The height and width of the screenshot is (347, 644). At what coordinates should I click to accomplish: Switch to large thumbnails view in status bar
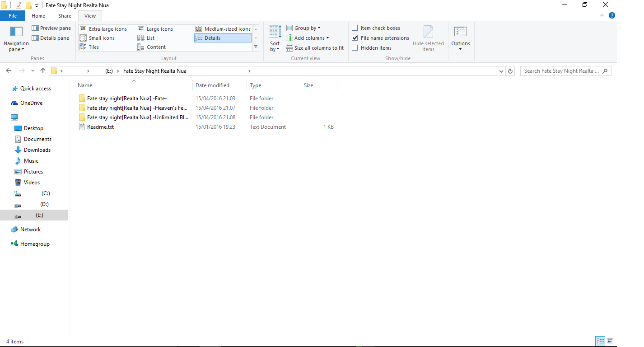click(x=610, y=341)
